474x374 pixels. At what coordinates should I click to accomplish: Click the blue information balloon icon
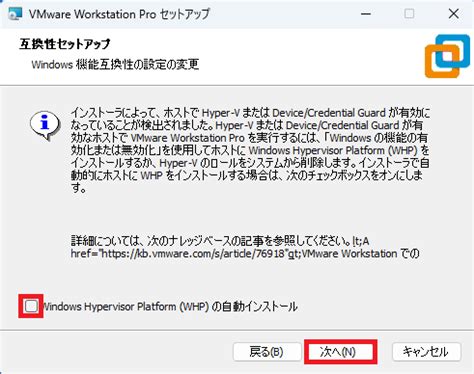coord(45,125)
